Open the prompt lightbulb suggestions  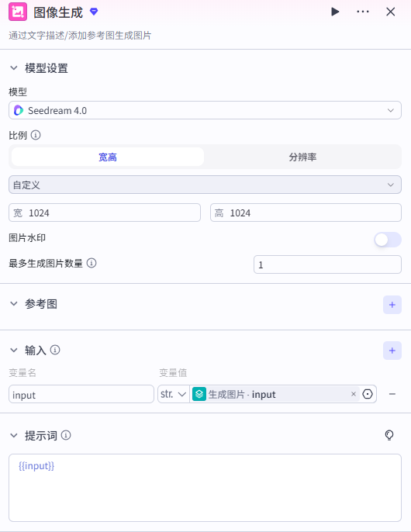[x=389, y=435]
